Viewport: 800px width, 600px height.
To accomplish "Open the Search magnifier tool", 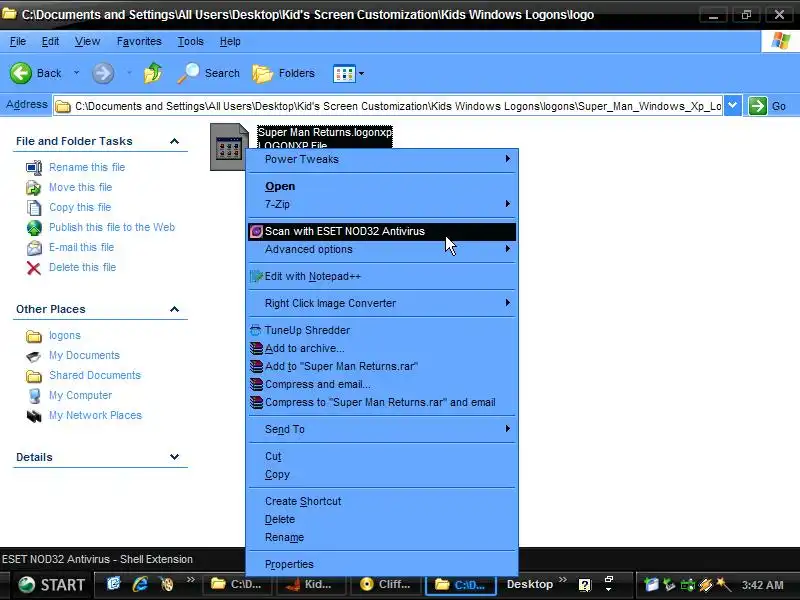I will point(209,73).
